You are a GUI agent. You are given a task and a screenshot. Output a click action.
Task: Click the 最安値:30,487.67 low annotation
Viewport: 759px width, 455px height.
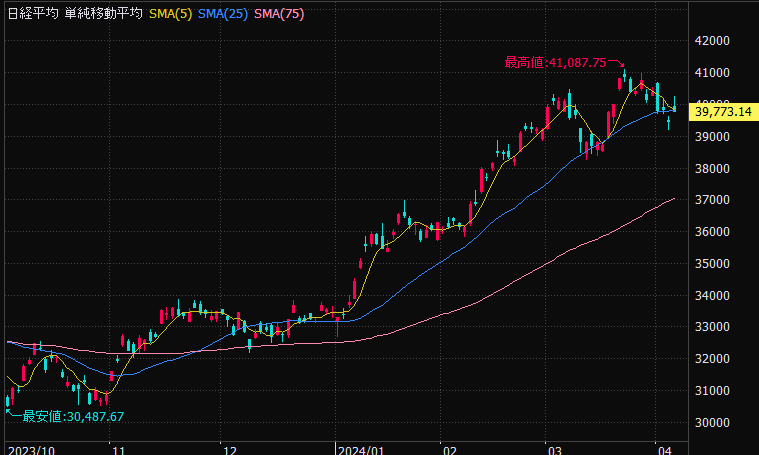click(x=74, y=416)
